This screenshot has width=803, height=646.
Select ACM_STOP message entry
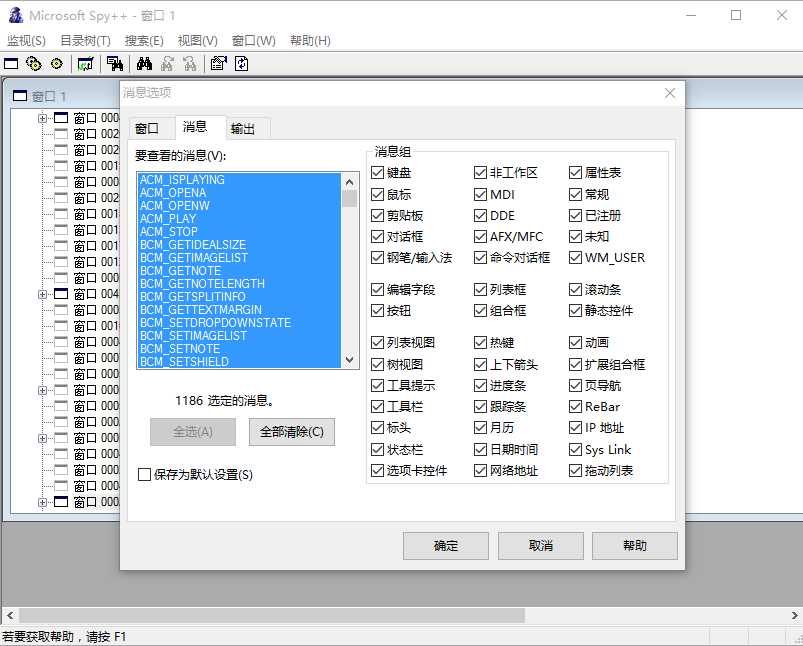click(x=239, y=232)
